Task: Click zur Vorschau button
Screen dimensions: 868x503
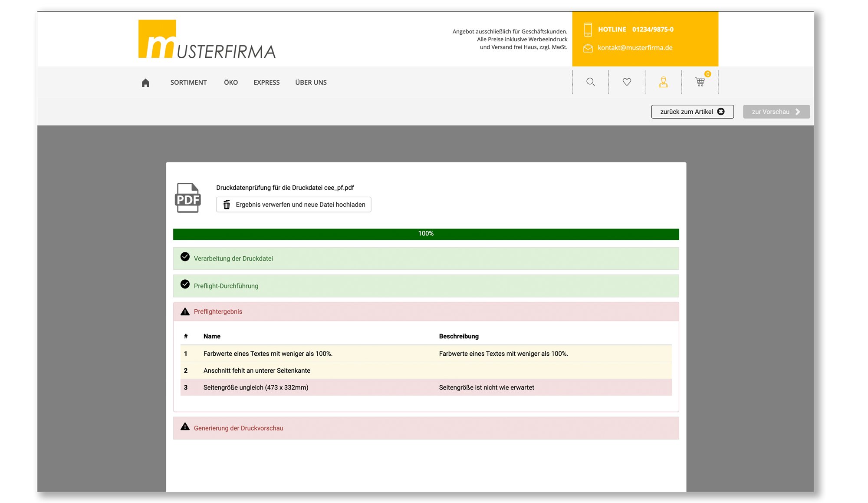Action: pos(776,112)
